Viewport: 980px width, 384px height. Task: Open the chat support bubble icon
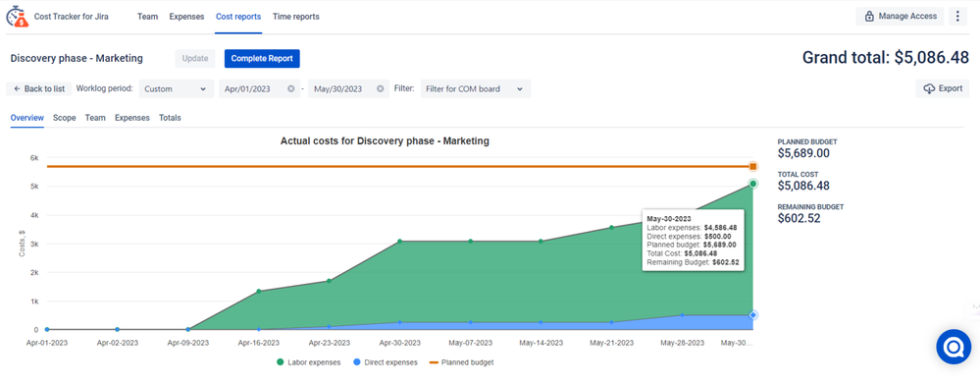click(954, 346)
